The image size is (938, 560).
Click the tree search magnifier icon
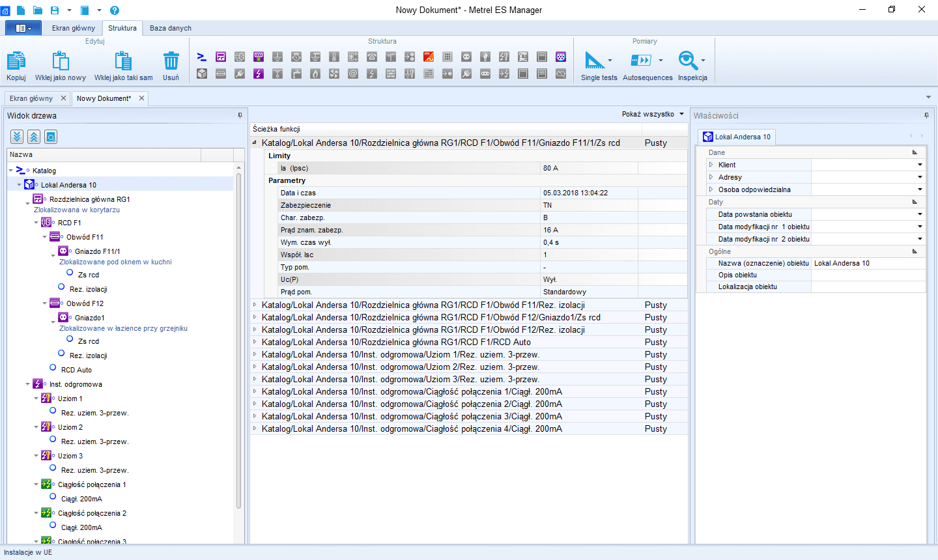point(51,137)
